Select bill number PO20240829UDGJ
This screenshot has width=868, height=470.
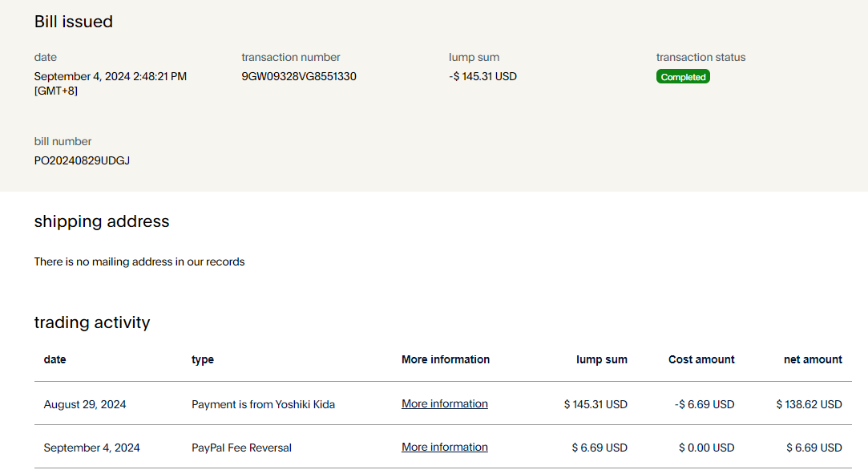82,160
